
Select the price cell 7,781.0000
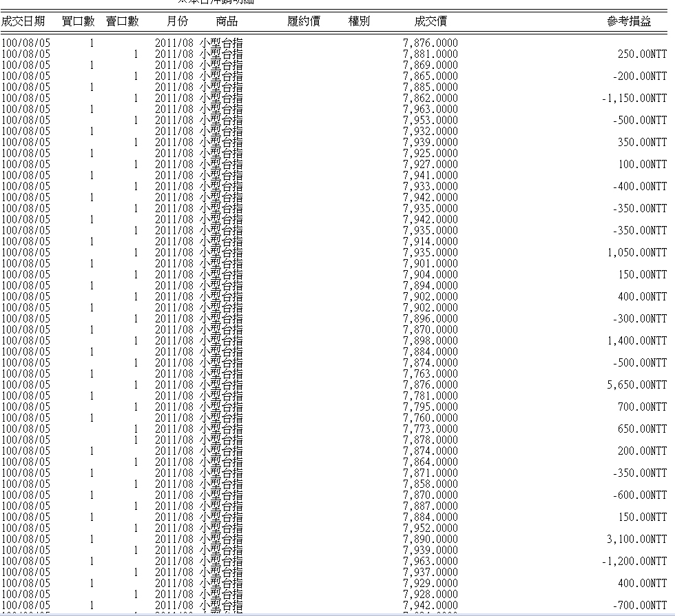(x=430, y=396)
